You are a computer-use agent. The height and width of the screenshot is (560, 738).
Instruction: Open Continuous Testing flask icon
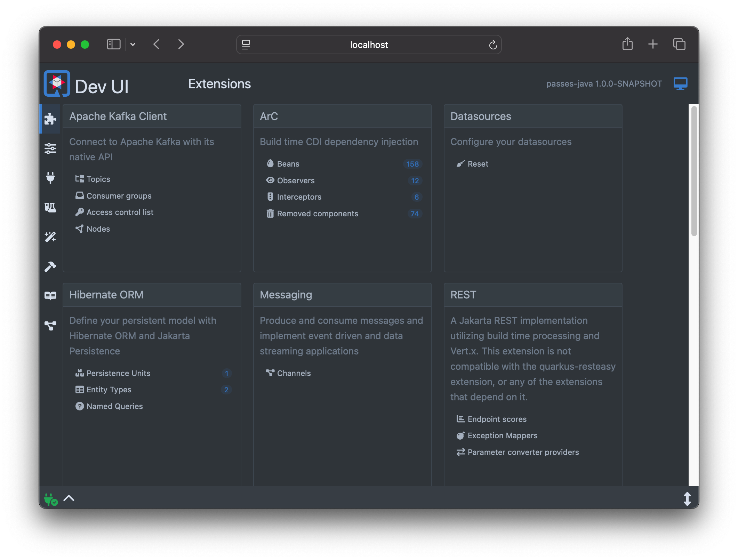click(50, 208)
